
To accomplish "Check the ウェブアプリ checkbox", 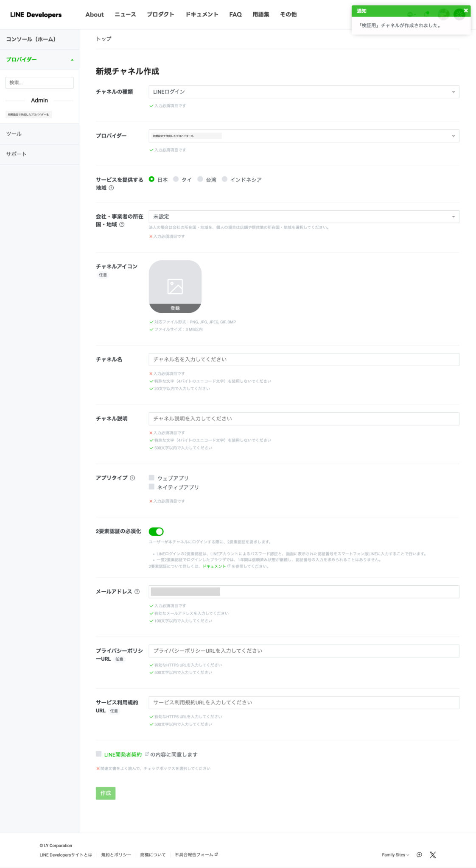I will coord(151,478).
